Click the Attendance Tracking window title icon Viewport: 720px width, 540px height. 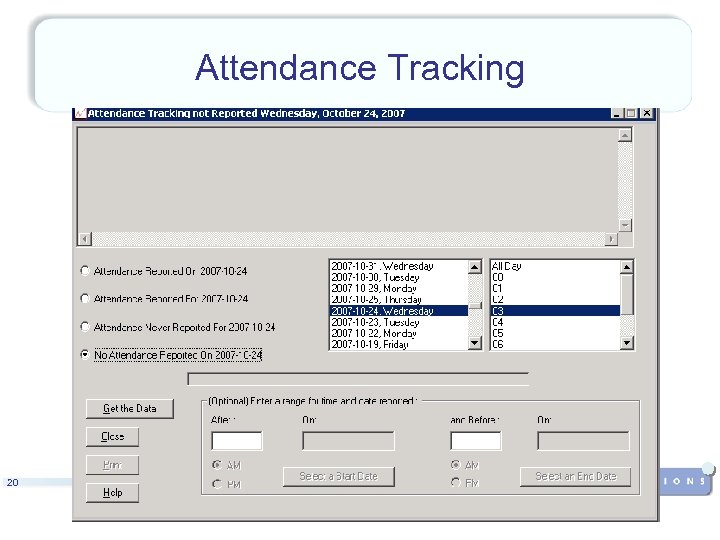click(80, 113)
